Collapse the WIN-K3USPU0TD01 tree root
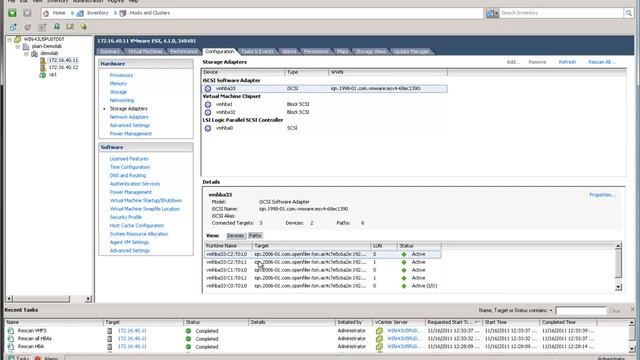The width and height of the screenshot is (640, 360). (9, 40)
